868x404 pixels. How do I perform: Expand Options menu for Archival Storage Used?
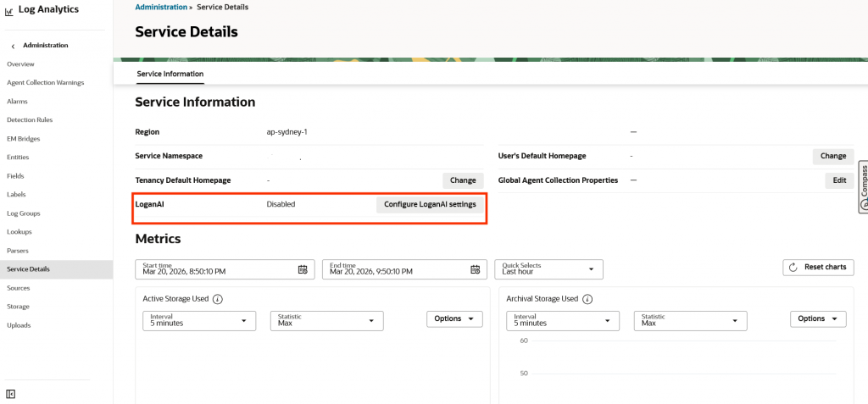(x=818, y=319)
